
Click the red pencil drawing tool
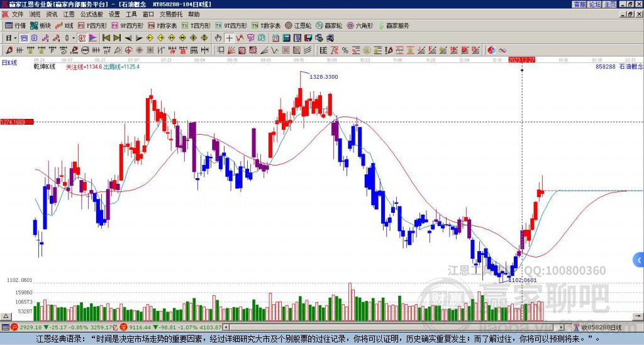point(8,50)
